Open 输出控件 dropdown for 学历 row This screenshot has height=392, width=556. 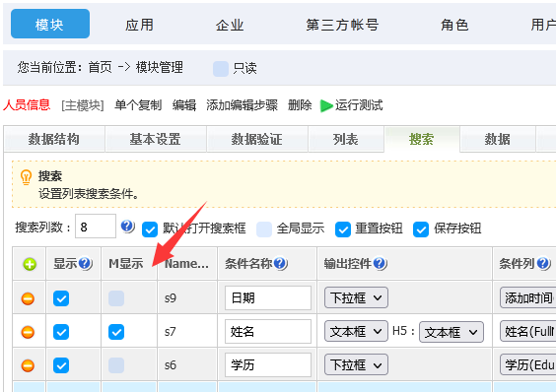[356, 364]
